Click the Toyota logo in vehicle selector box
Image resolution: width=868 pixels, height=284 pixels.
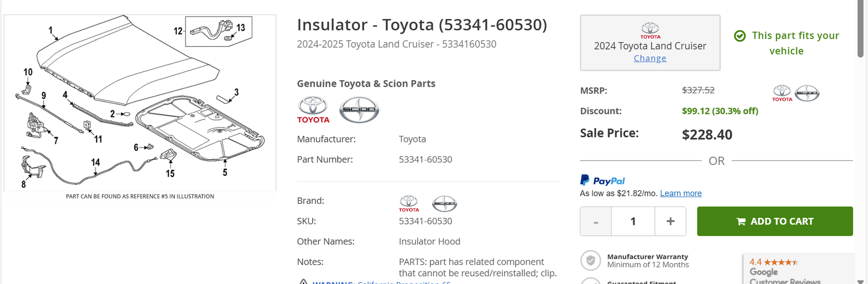[x=650, y=30]
